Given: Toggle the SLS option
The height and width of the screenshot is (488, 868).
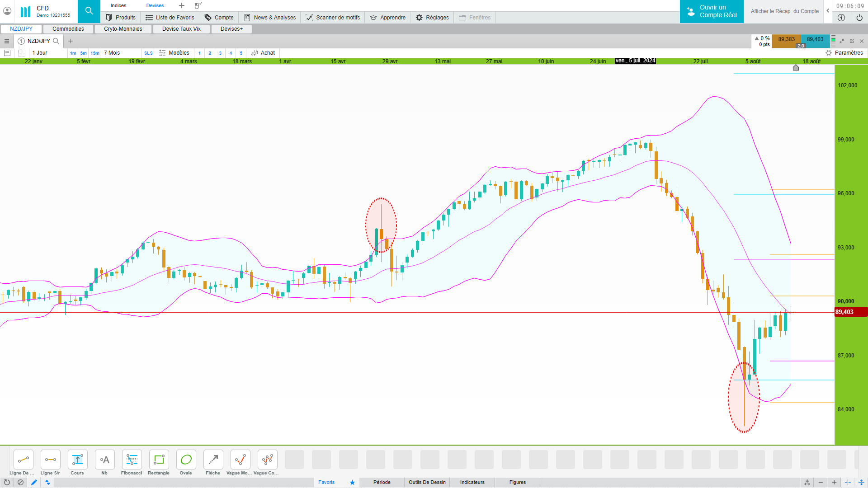Looking at the screenshot, I should coord(148,53).
